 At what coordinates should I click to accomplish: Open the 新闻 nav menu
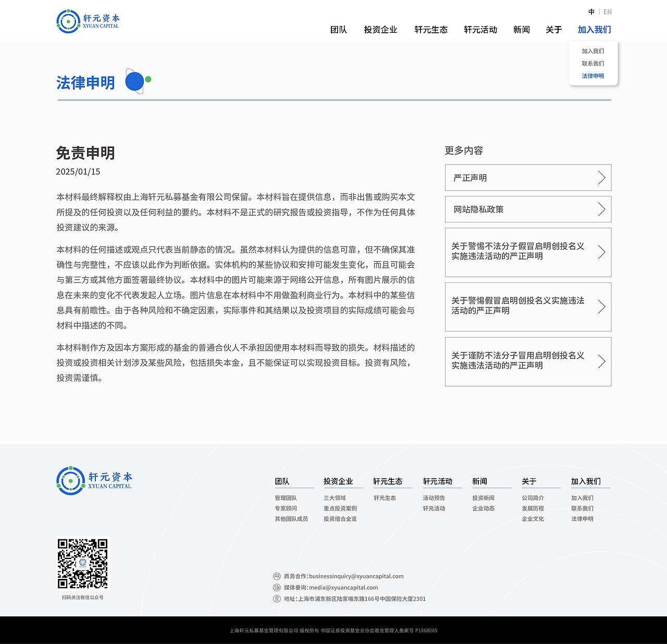click(x=522, y=30)
